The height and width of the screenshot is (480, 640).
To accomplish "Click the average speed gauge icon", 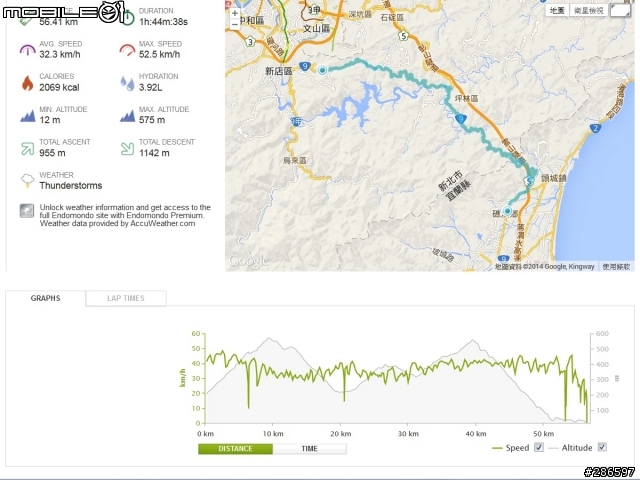I will (x=27, y=49).
